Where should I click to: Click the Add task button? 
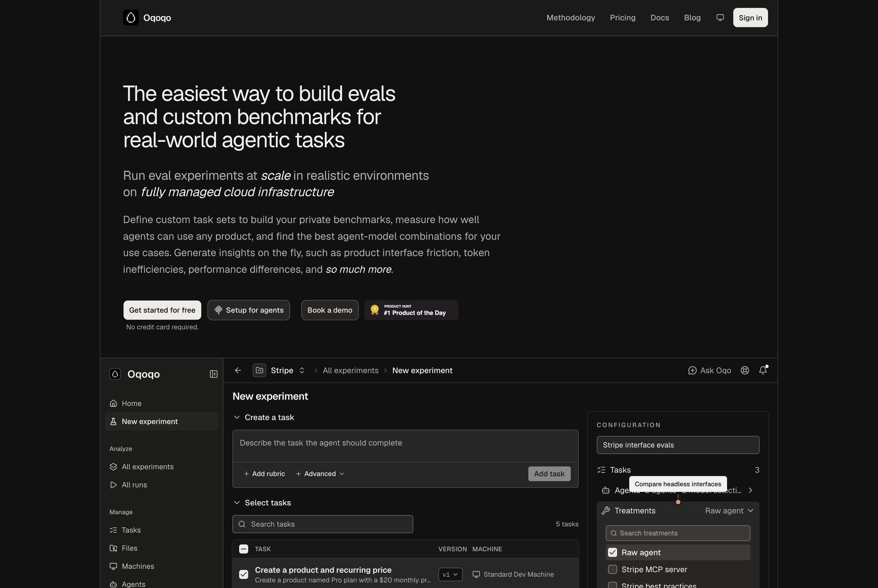click(x=549, y=474)
